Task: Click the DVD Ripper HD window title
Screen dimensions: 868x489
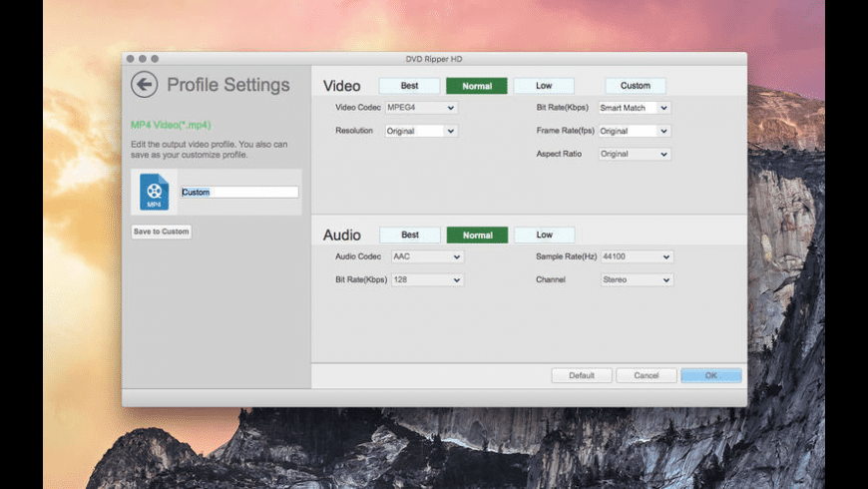Action: click(x=434, y=59)
